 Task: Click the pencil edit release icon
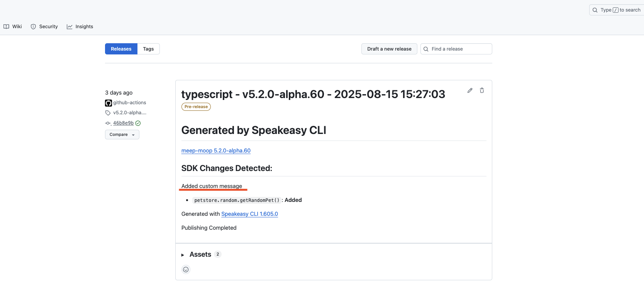click(x=470, y=90)
